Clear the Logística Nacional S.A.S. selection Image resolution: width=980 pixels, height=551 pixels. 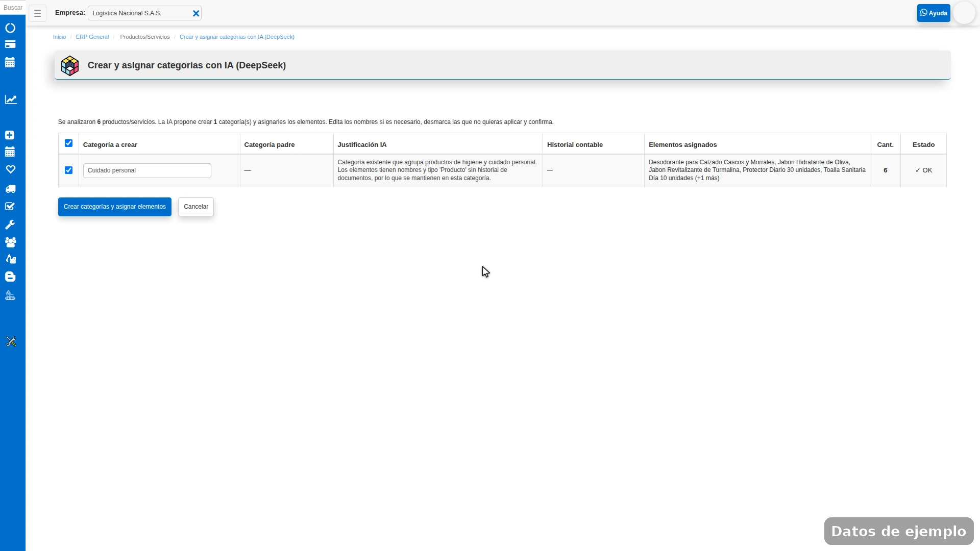(x=196, y=14)
